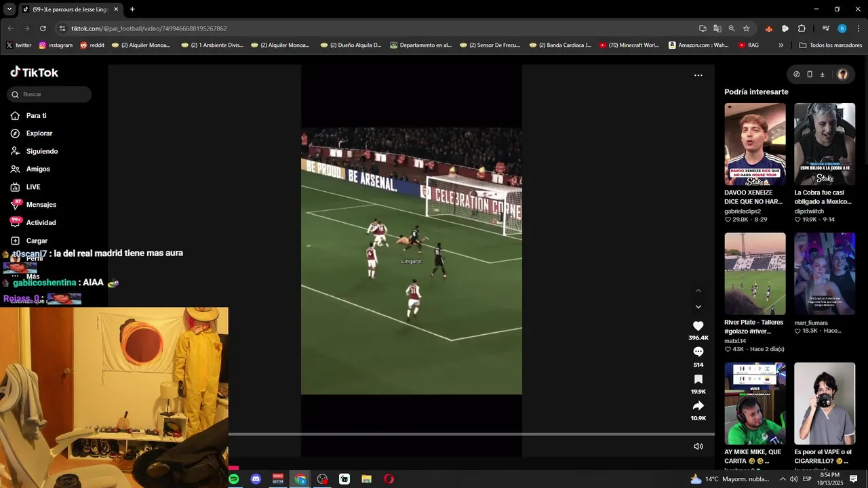Open a new browser tab

click(x=132, y=9)
